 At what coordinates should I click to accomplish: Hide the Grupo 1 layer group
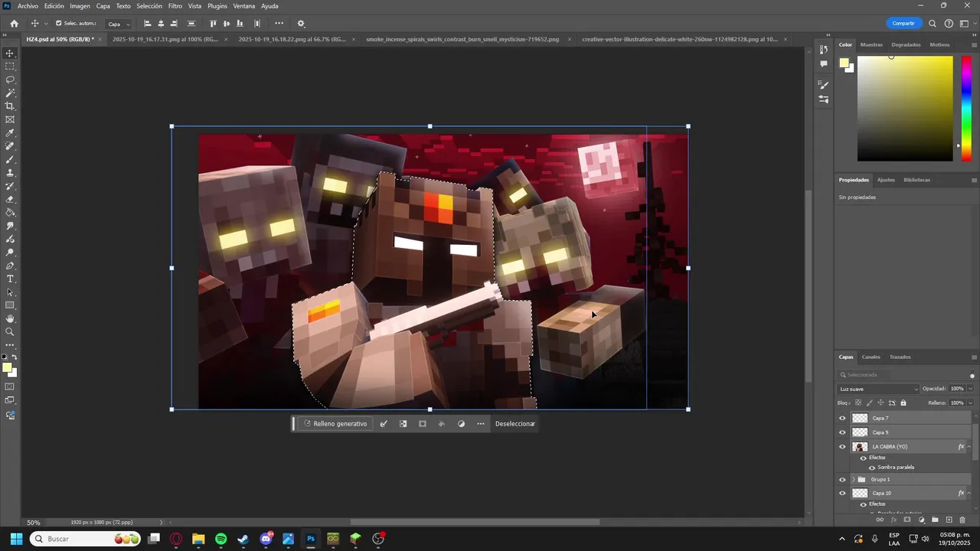tap(842, 479)
